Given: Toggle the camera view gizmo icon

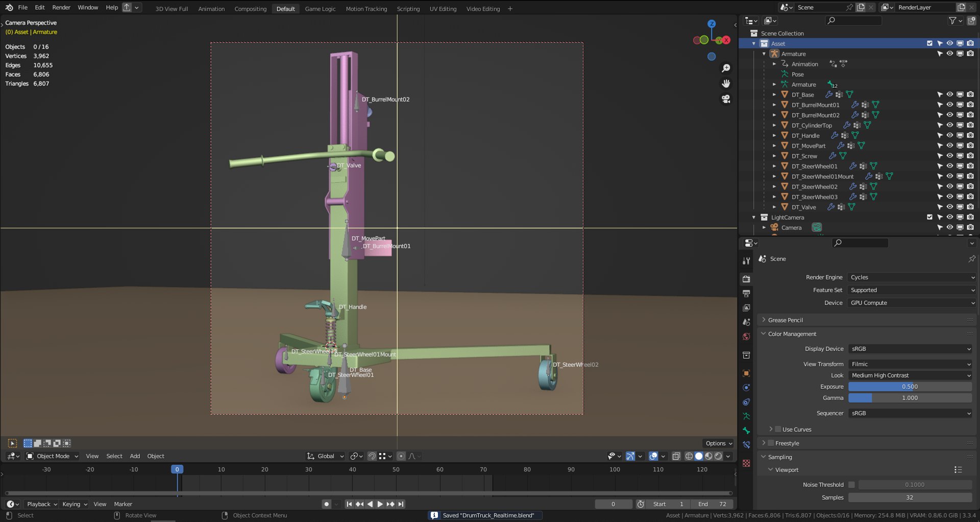Looking at the screenshot, I should pos(726,99).
